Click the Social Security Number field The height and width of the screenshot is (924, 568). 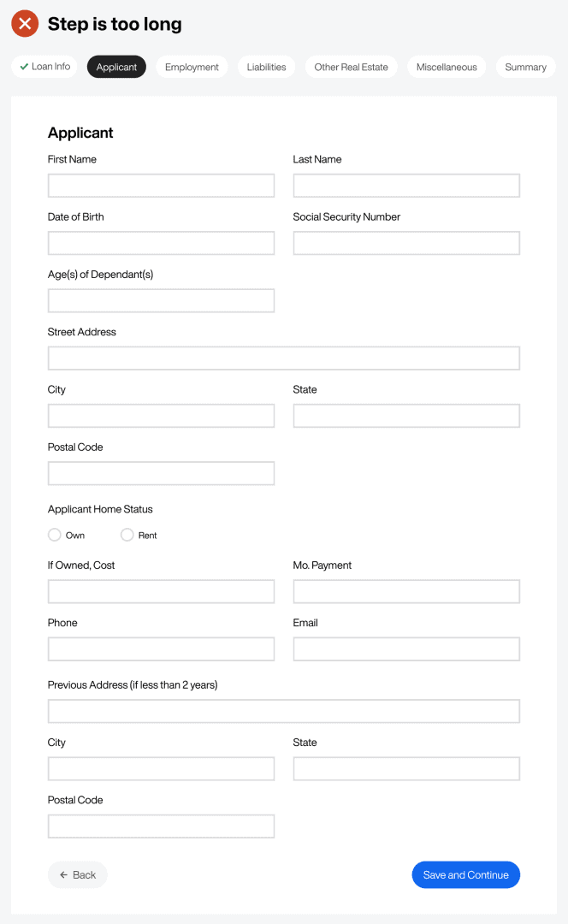pyautogui.click(x=406, y=243)
